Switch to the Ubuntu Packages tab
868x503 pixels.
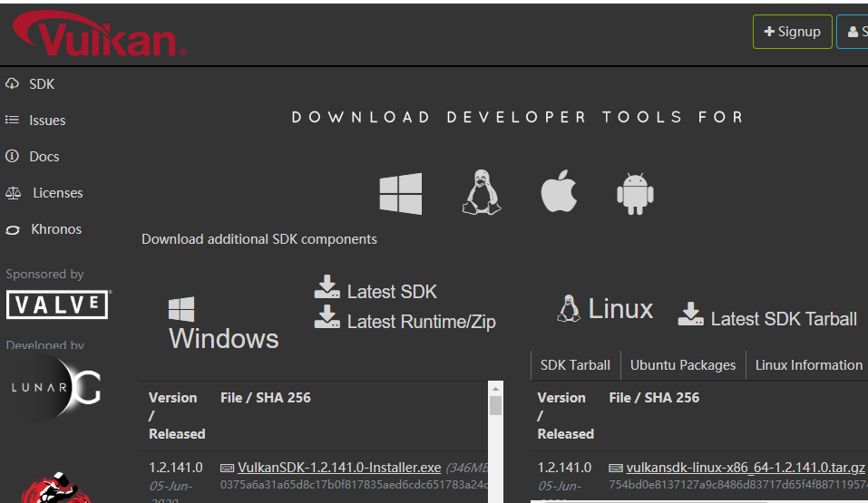click(x=683, y=365)
